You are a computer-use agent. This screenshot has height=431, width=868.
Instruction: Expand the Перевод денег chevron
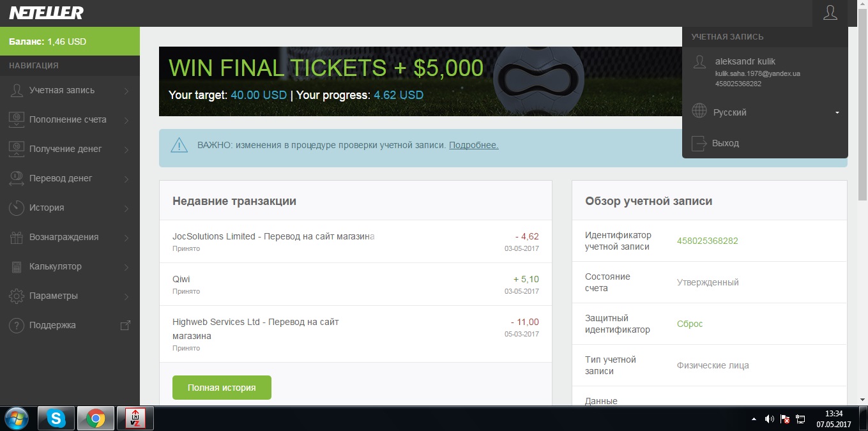126,179
